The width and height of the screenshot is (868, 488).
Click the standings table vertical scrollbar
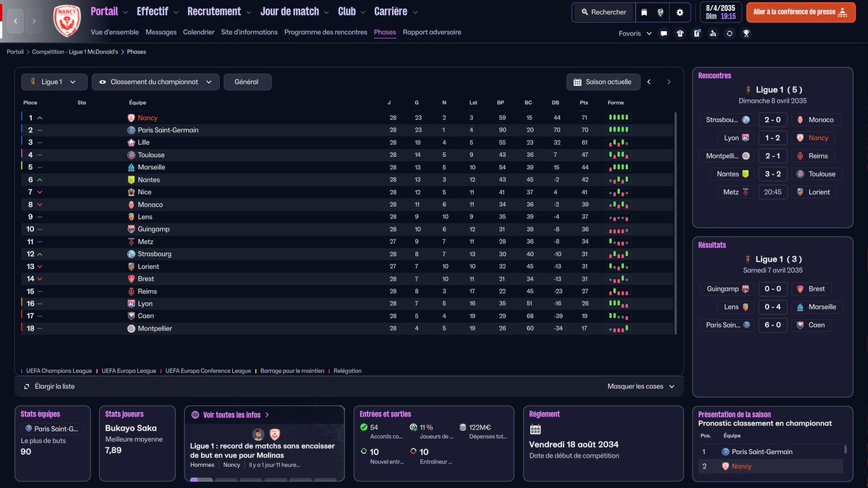tap(676, 223)
